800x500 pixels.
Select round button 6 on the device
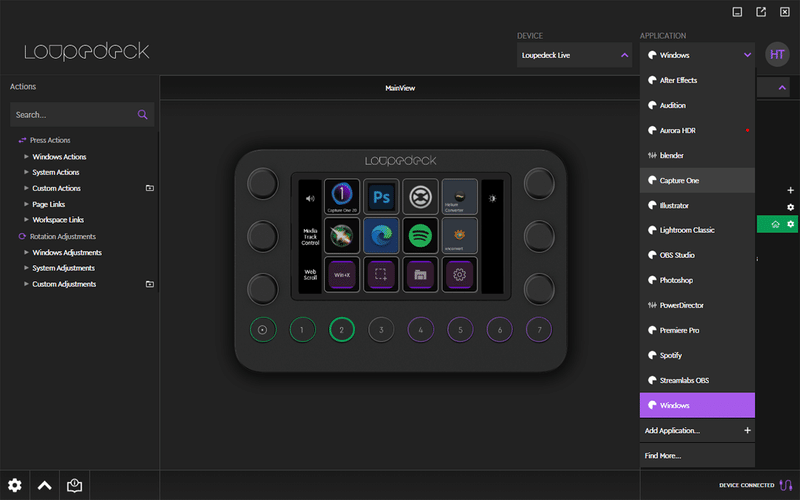(499, 330)
